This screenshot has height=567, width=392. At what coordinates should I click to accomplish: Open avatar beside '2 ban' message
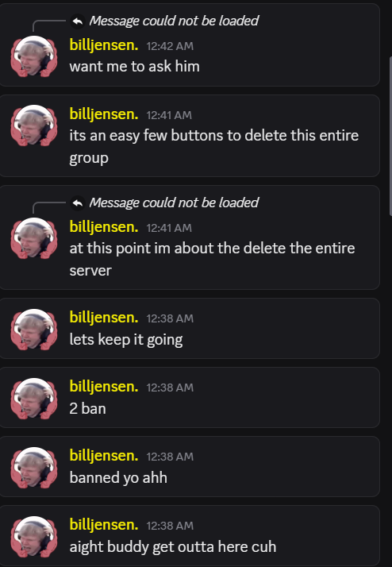click(34, 398)
